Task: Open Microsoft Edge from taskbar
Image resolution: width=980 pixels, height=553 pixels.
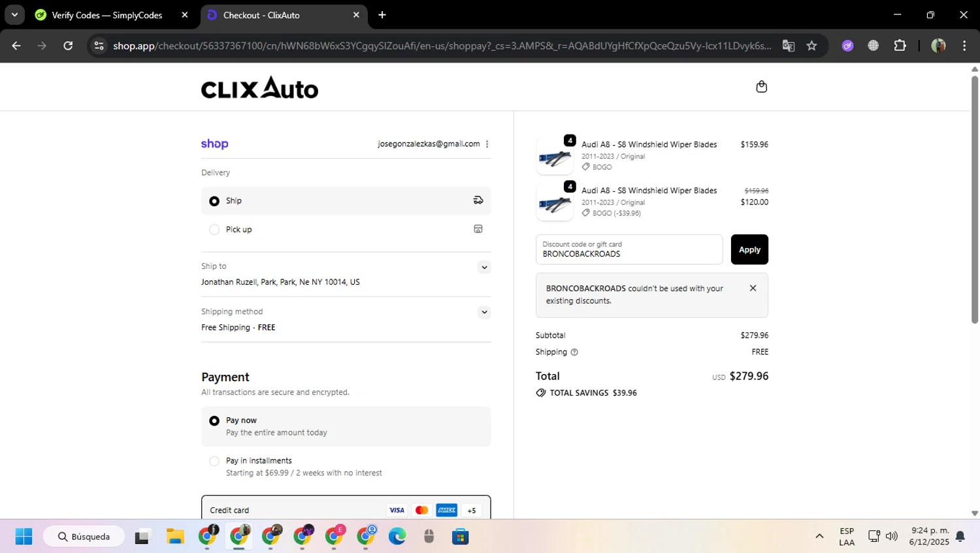Action: 397,537
